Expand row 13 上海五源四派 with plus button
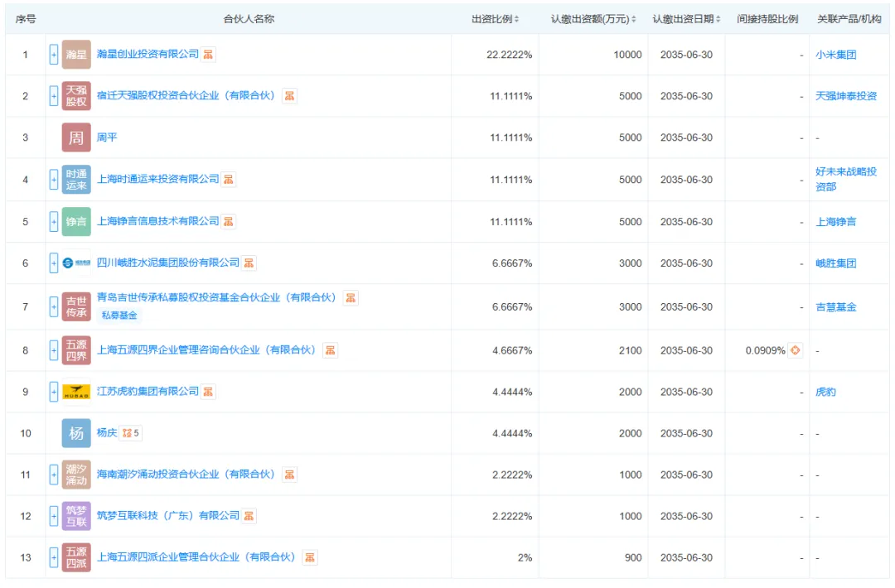This screenshot has width=895, height=588. coord(54,557)
